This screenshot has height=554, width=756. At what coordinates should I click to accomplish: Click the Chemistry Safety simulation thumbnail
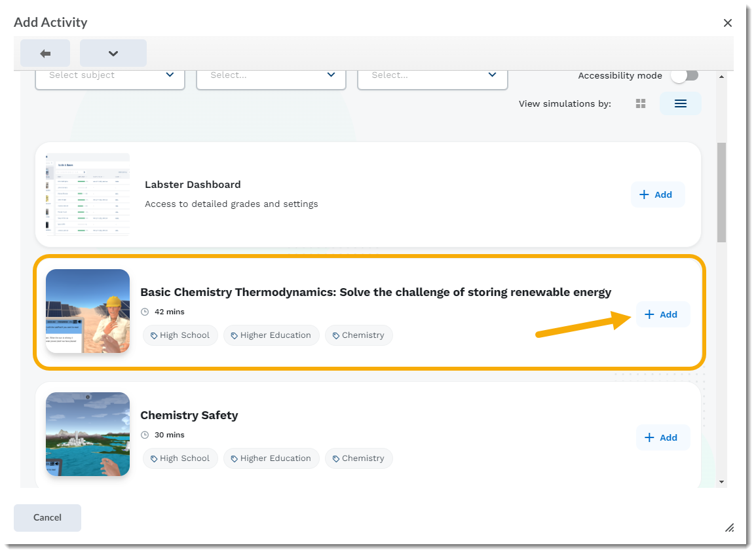(x=88, y=434)
